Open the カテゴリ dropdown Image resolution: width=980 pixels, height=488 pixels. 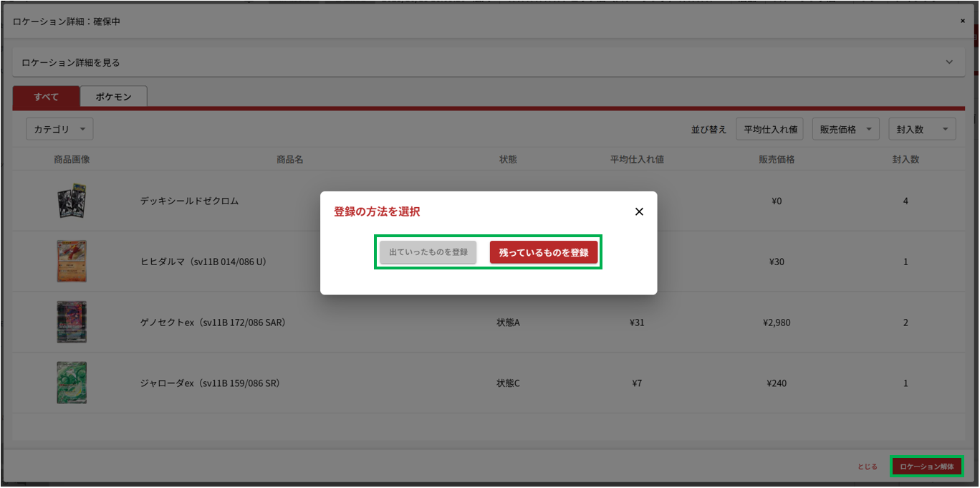(x=59, y=129)
